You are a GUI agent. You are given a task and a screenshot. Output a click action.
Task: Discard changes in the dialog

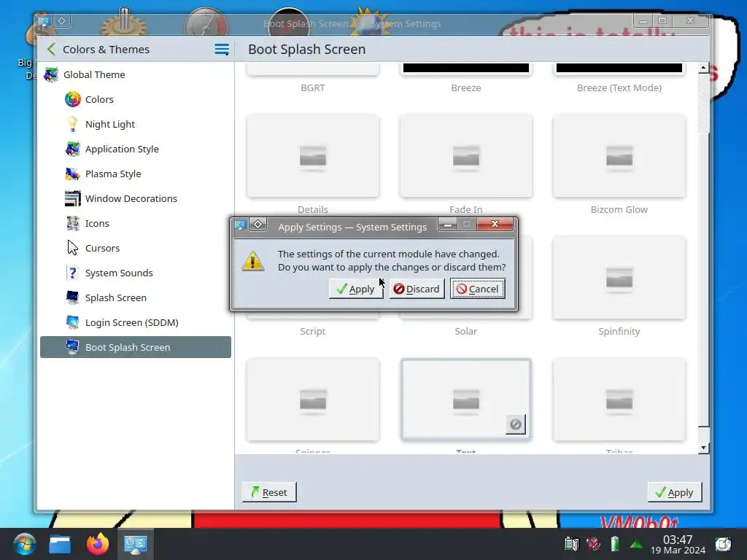[x=417, y=289]
